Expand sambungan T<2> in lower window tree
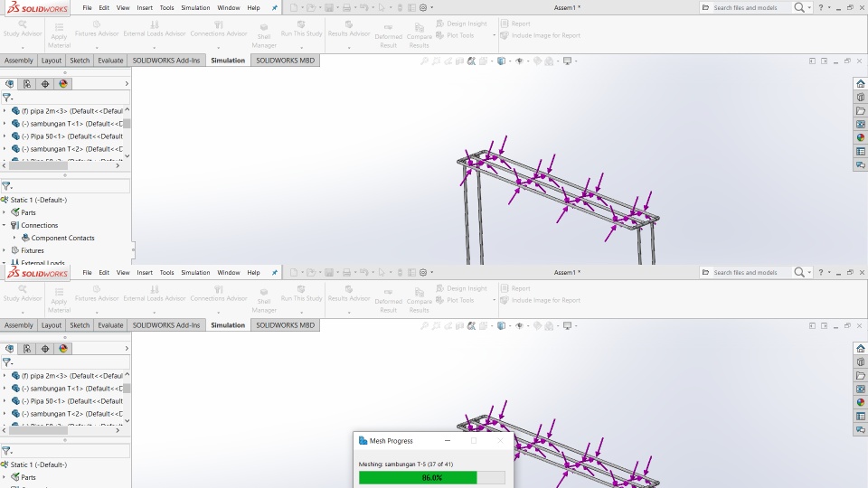This screenshot has height=488, width=868. point(5,414)
